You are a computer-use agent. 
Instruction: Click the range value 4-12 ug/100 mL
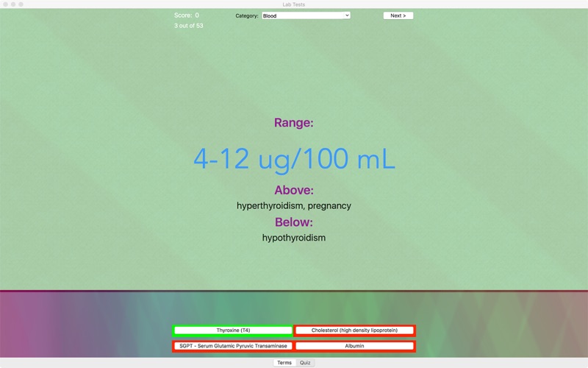tap(294, 159)
